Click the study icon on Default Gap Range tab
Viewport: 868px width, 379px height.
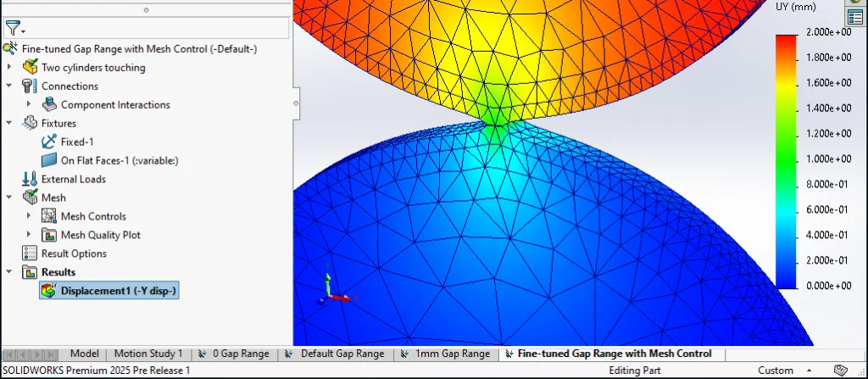[x=289, y=354]
